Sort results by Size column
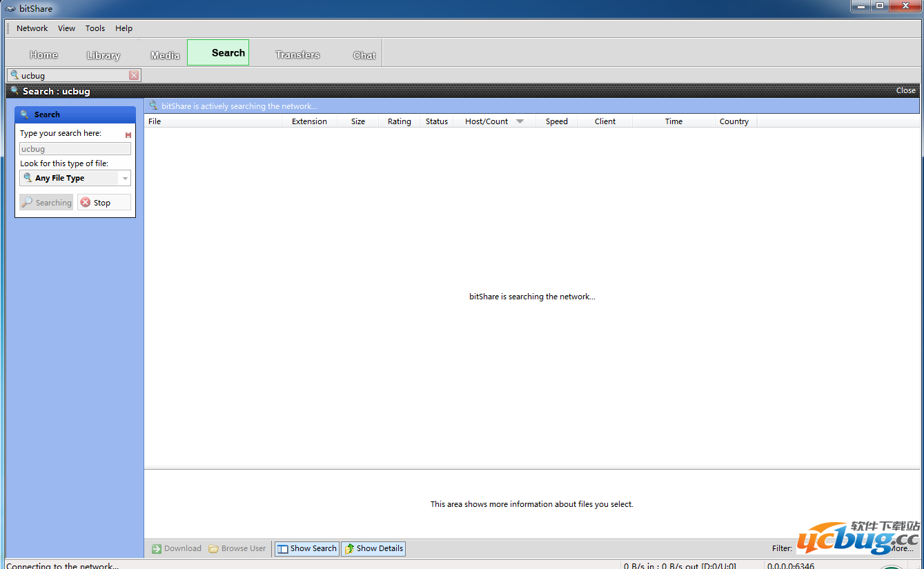The image size is (924, 569). coord(358,121)
